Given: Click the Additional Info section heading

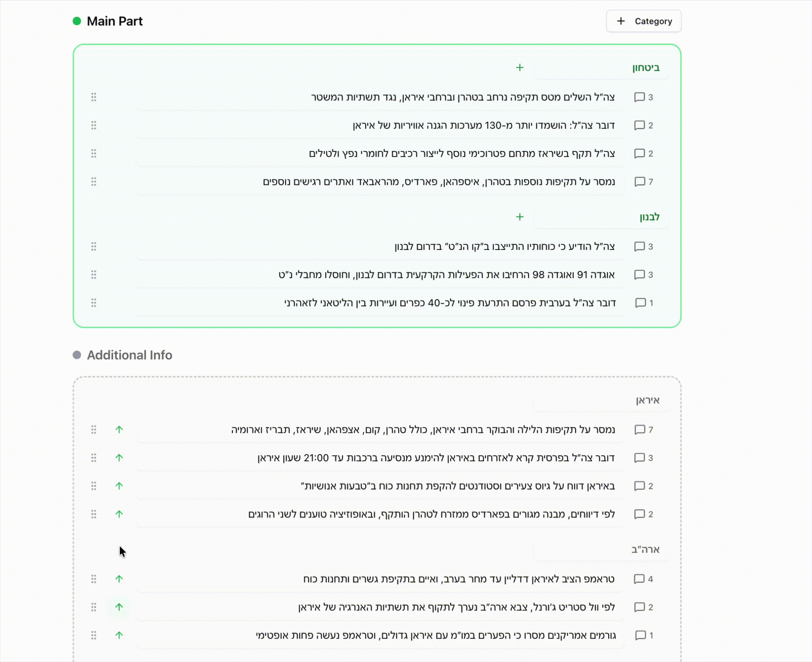Looking at the screenshot, I should pos(129,355).
